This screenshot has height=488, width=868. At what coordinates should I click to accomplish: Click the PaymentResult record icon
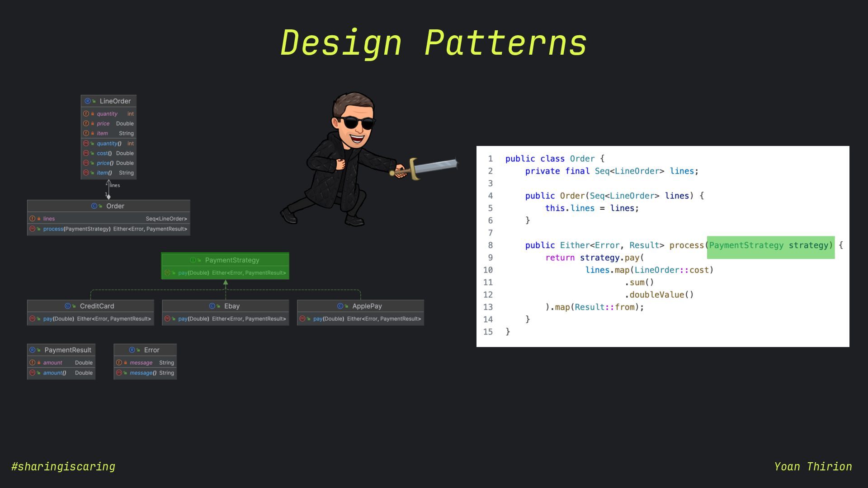click(x=32, y=350)
